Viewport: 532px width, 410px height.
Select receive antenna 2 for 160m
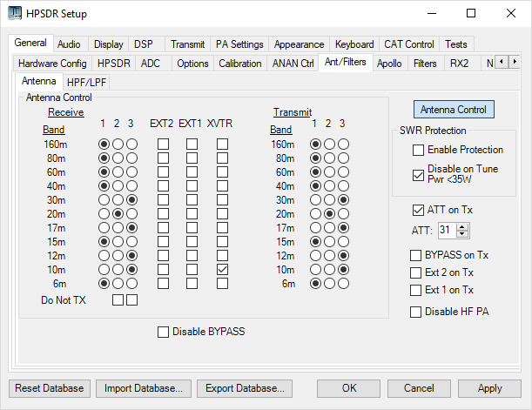(x=118, y=145)
